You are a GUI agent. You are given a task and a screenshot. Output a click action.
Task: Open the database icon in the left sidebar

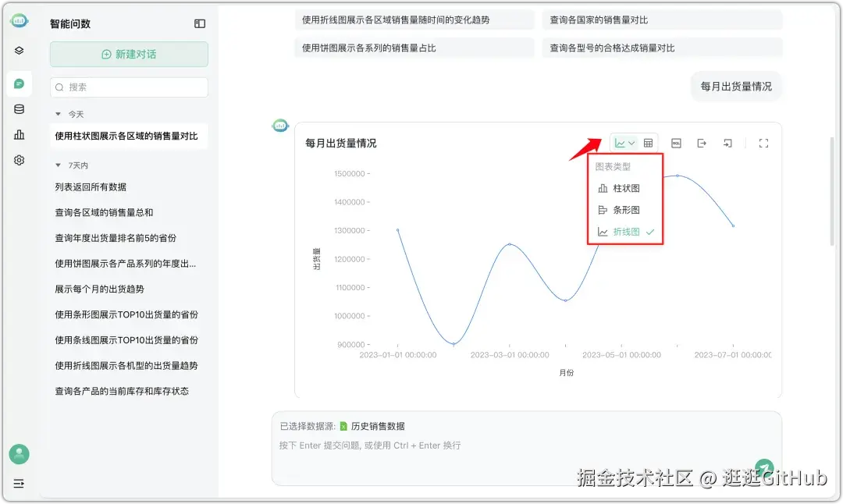(x=19, y=109)
